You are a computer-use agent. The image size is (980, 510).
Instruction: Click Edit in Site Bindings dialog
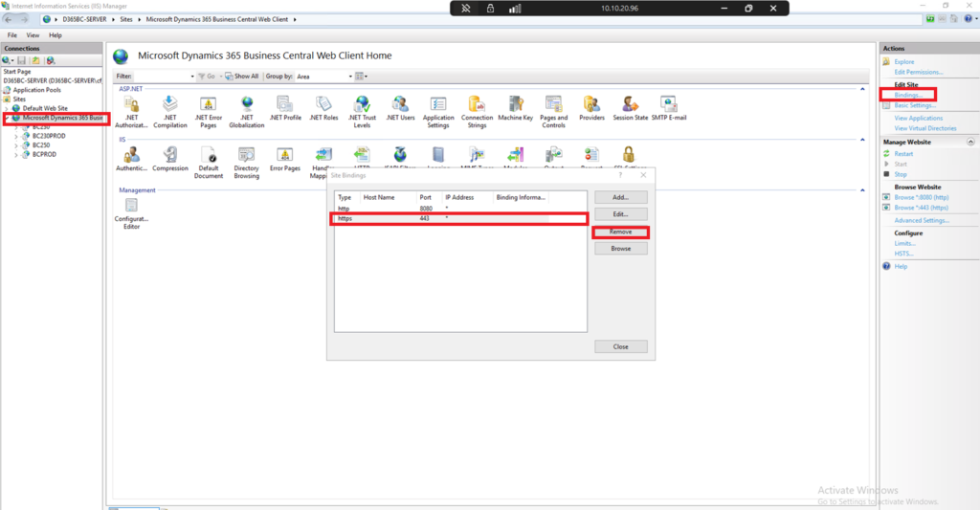(x=620, y=214)
